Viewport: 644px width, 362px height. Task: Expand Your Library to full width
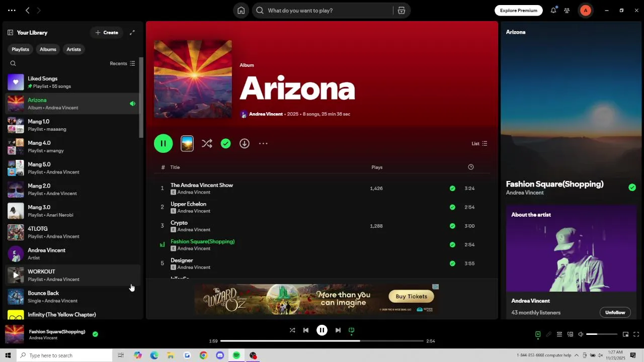pyautogui.click(x=132, y=33)
